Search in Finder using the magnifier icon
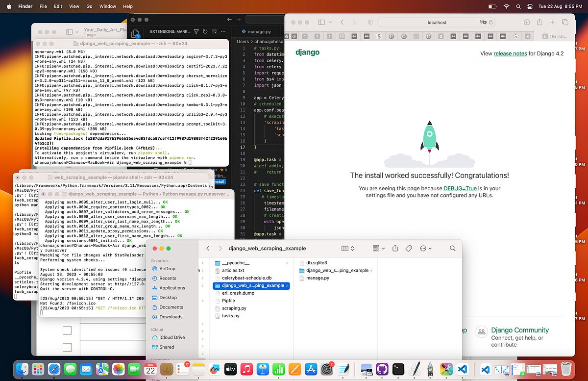 coord(452,248)
